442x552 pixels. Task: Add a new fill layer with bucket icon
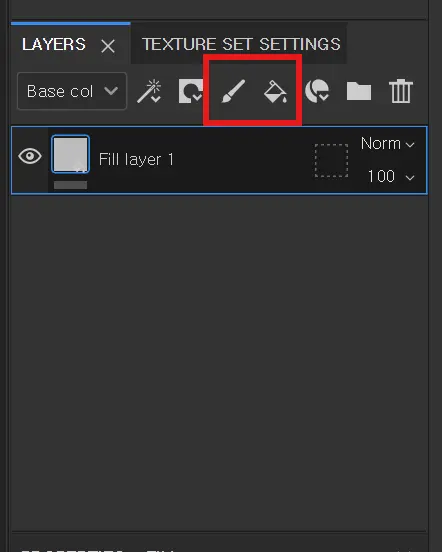click(x=275, y=92)
